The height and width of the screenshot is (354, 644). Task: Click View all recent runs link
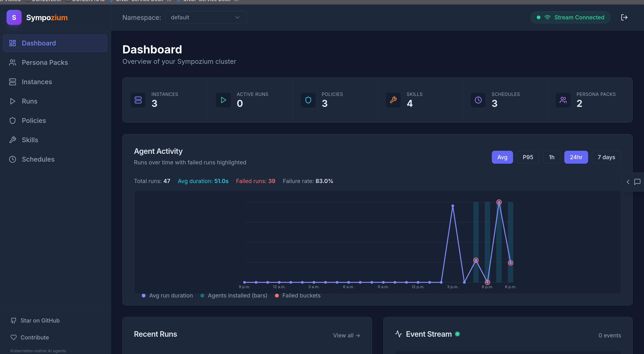coord(347,336)
